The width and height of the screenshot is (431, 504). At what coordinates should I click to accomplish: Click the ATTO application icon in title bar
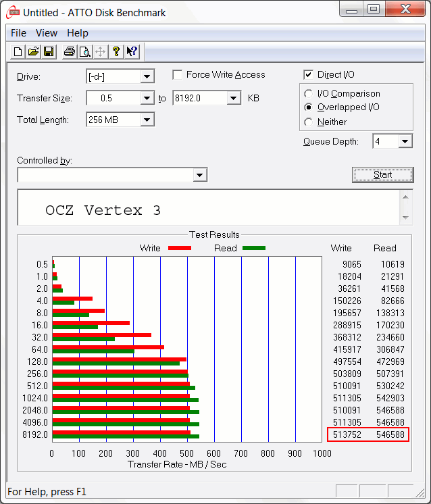click(x=13, y=11)
